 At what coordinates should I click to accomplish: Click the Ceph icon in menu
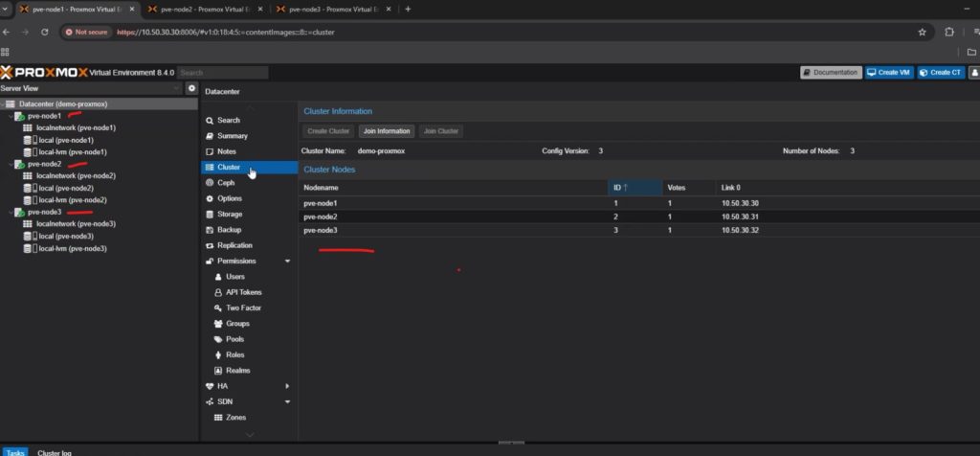pyautogui.click(x=210, y=183)
